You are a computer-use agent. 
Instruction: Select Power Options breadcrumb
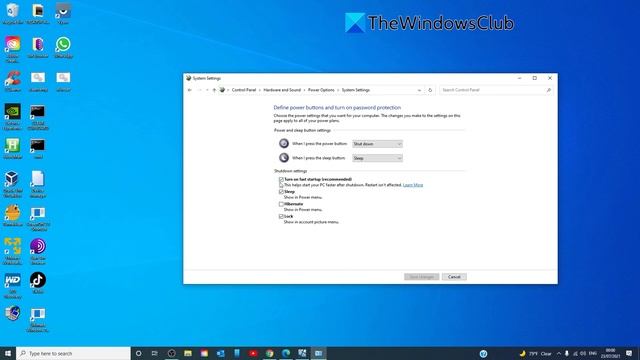pyautogui.click(x=321, y=90)
